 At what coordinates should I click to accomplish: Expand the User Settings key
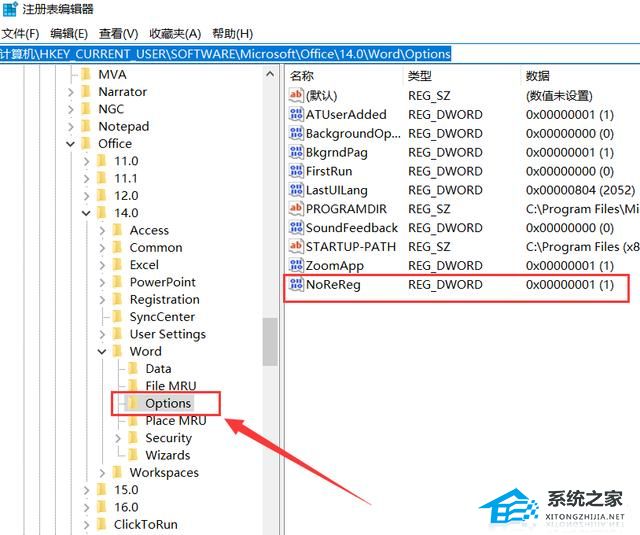[102, 334]
